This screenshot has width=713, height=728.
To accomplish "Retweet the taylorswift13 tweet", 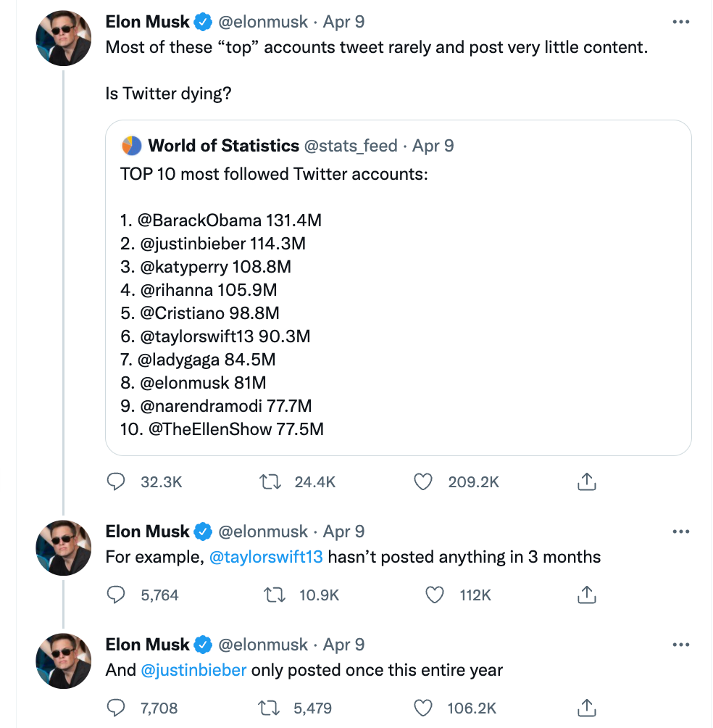I will coord(273,595).
